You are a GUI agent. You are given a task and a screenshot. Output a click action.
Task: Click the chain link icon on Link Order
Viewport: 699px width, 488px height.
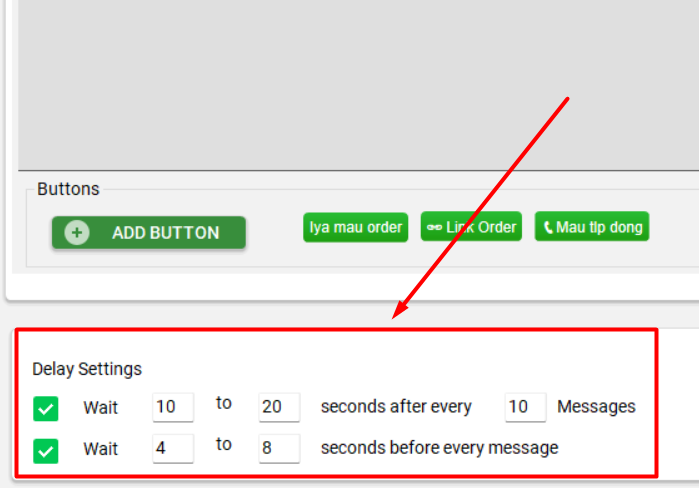[434, 227]
